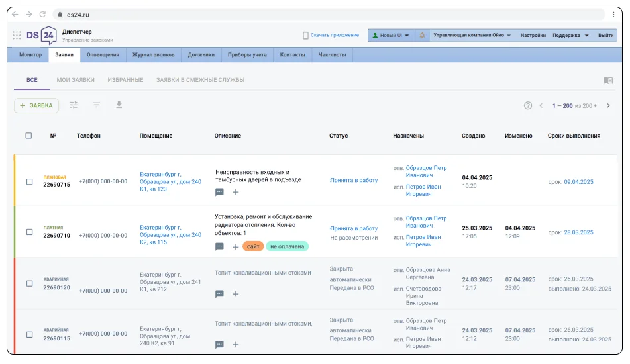
Task: Select the ВСЕ sub-tab
Action: (32, 80)
